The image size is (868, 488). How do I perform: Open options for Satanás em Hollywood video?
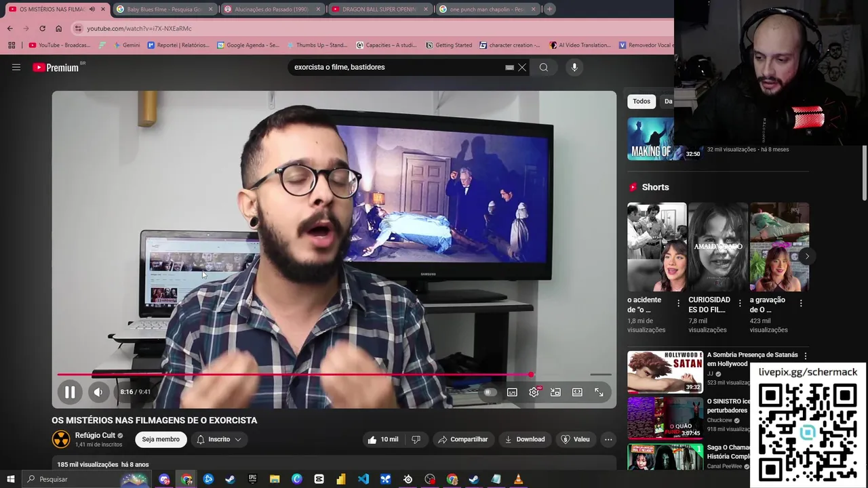coord(806,356)
